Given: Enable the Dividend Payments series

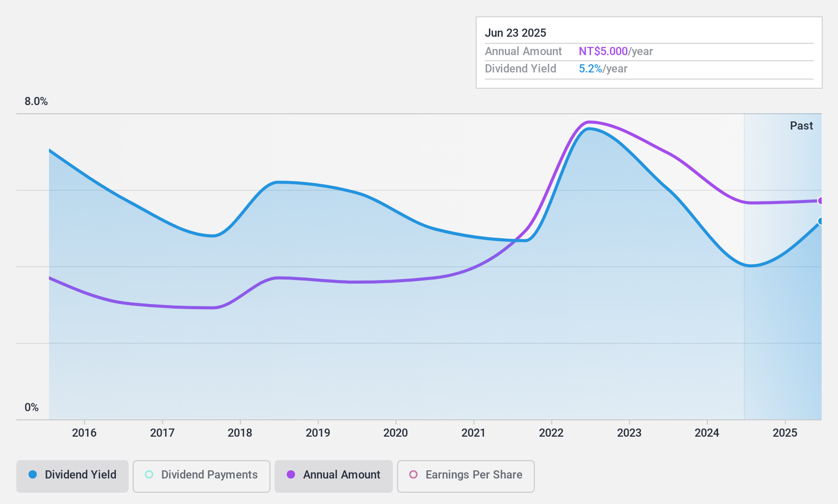Looking at the screenshot, I should 202,476.
